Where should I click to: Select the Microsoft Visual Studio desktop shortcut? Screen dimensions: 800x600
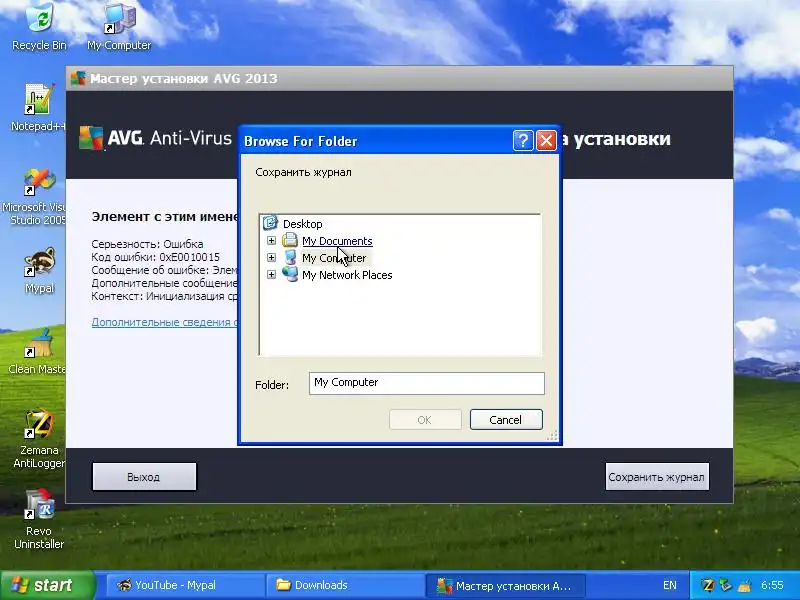37,196
